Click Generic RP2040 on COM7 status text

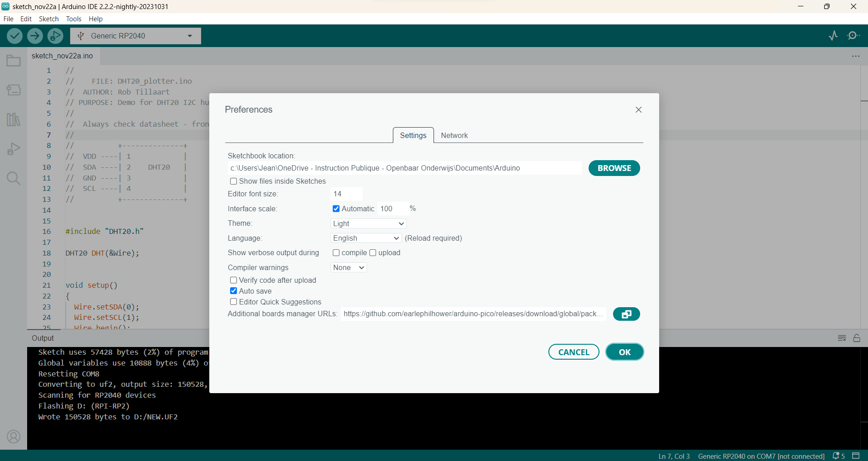[x=761, y=456]
